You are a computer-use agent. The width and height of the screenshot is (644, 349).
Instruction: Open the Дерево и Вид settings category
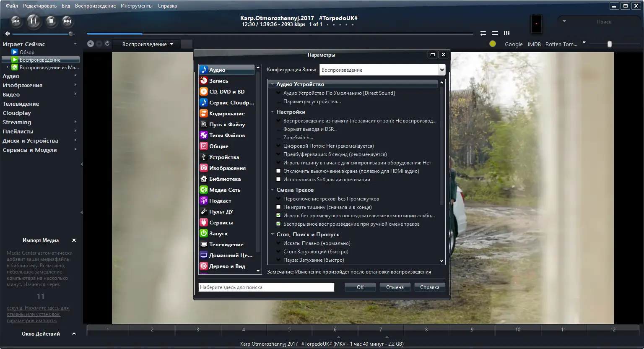tap(226, 266)
